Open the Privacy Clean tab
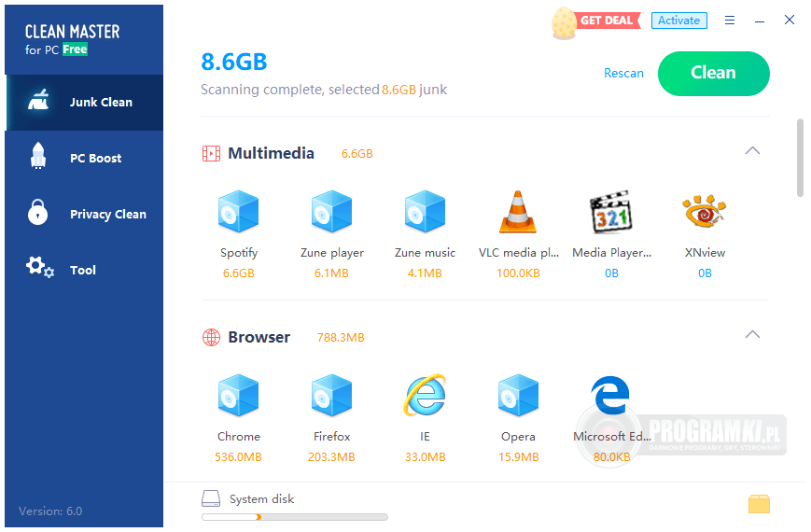811x532 pixels. [84, 215]
